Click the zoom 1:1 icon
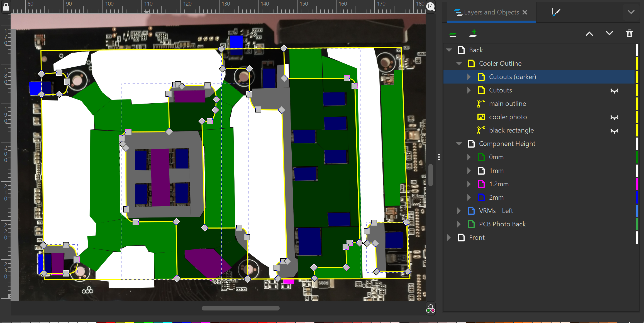Image resolution: width=644 pixels, height=323 pixels. (x=431, y=7)
